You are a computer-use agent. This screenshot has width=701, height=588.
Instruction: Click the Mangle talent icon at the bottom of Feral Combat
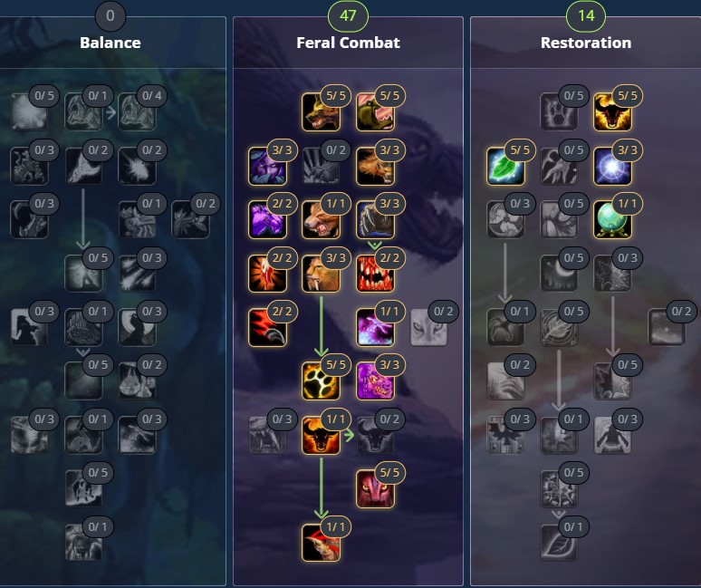321,543
